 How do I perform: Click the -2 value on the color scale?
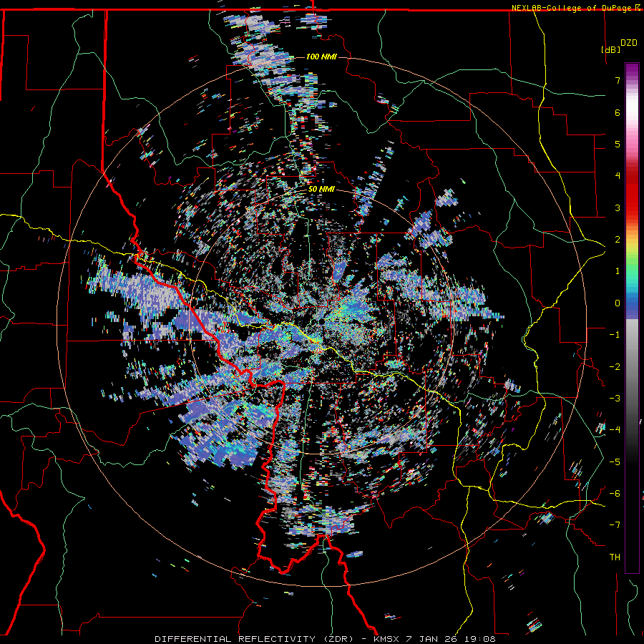[615, 367]
